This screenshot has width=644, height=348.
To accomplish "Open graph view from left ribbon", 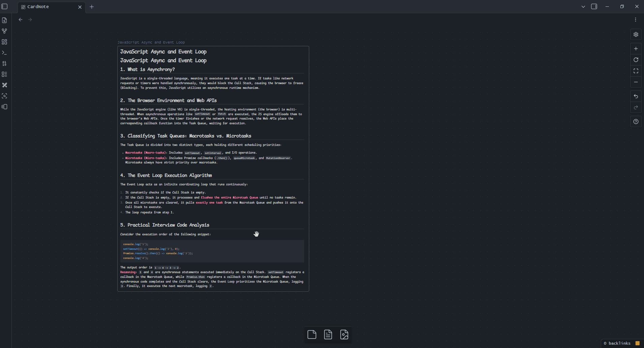I will point(4,31).
